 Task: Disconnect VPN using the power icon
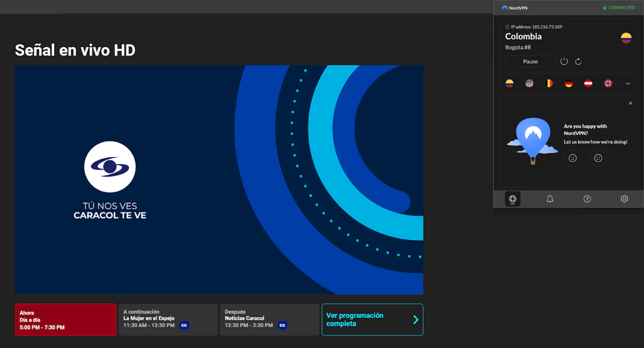click(564, 62)
